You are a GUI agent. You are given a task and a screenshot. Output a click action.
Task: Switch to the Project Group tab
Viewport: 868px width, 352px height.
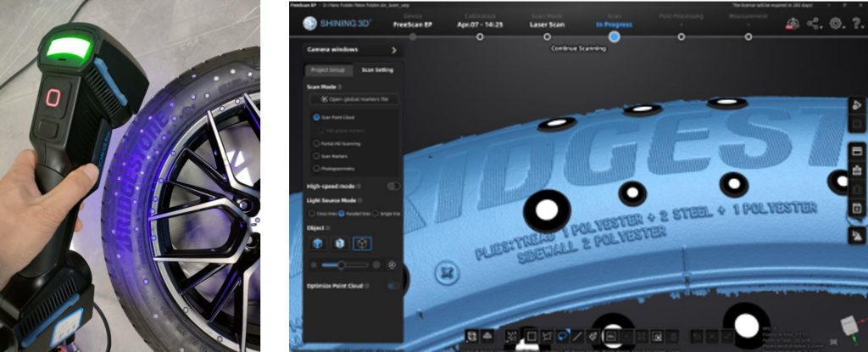329,70
